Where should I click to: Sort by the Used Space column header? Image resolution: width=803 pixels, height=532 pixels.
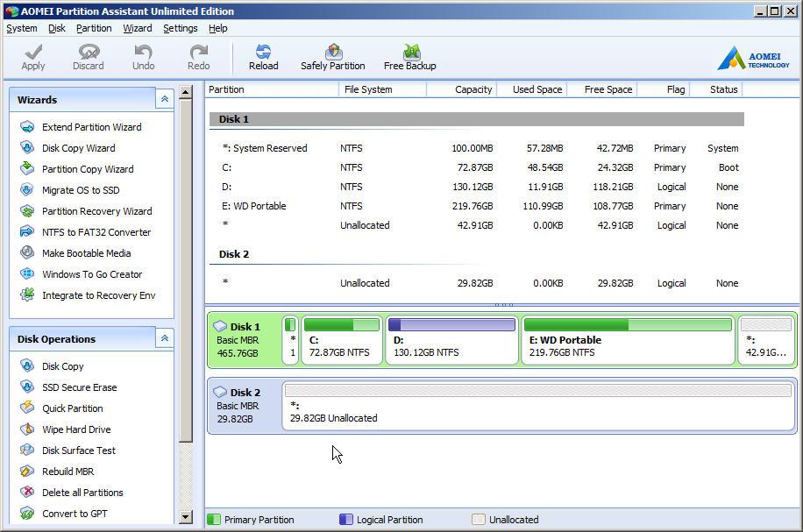tap(531, 89)
